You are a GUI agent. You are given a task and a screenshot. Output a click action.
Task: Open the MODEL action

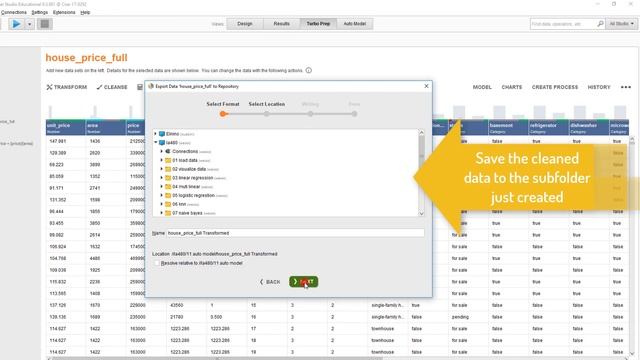482,87
